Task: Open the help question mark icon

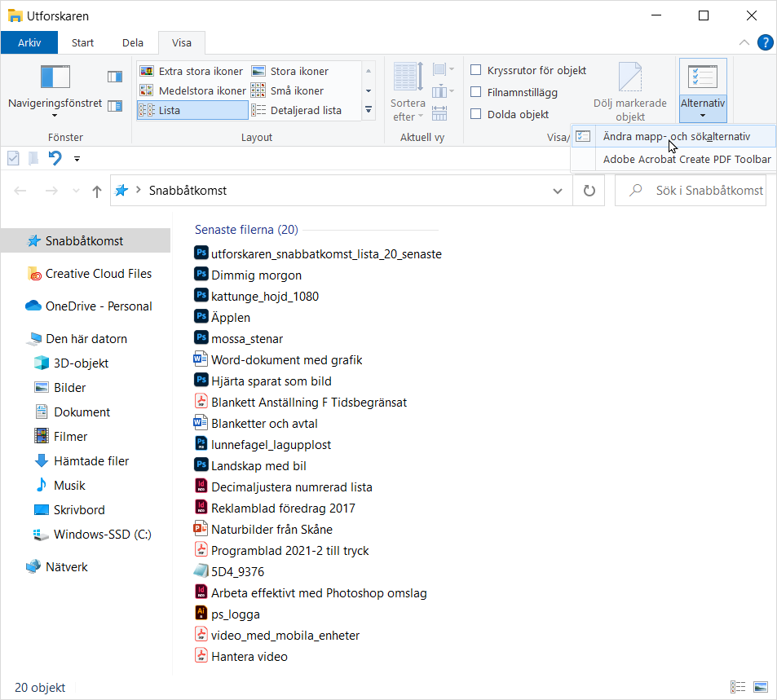Action: [x=765, y=42]
